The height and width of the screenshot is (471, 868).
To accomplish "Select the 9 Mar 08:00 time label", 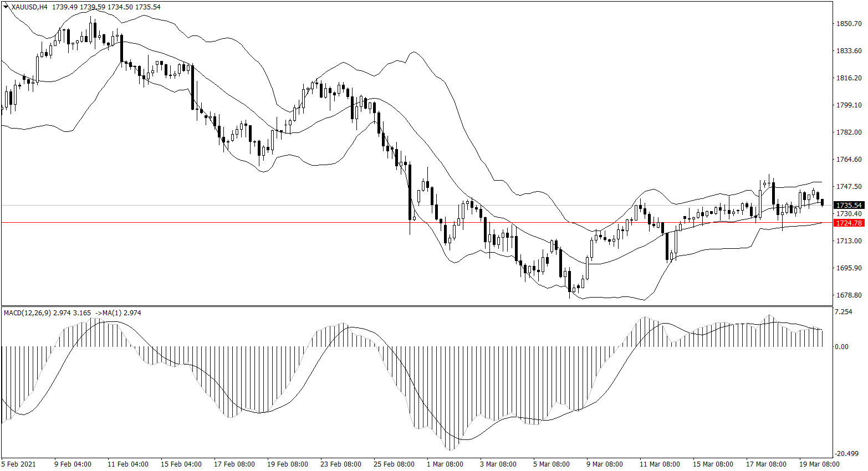I will (x=605, y=464).
